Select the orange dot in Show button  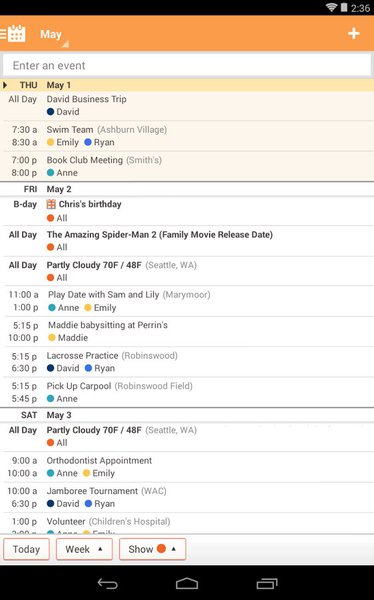coord(161,548)
